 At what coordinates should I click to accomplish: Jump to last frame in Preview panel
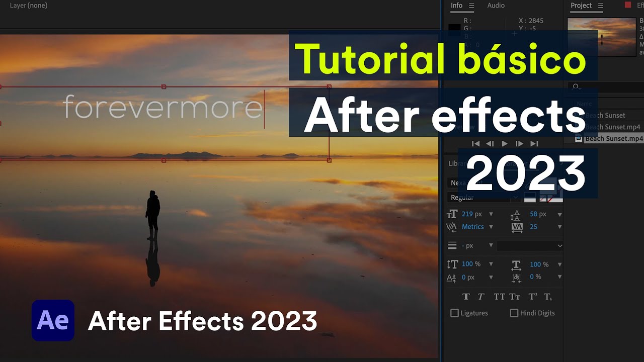coord(534,144)
